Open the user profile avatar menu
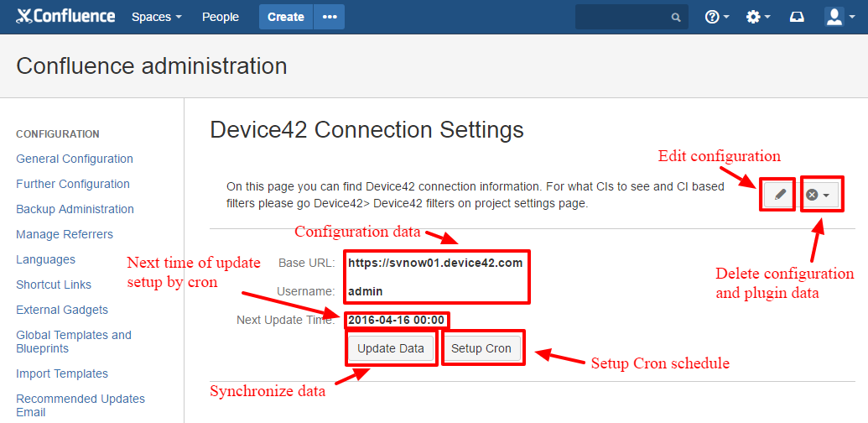This screenshot has width=868, height=423. point(839,17)
